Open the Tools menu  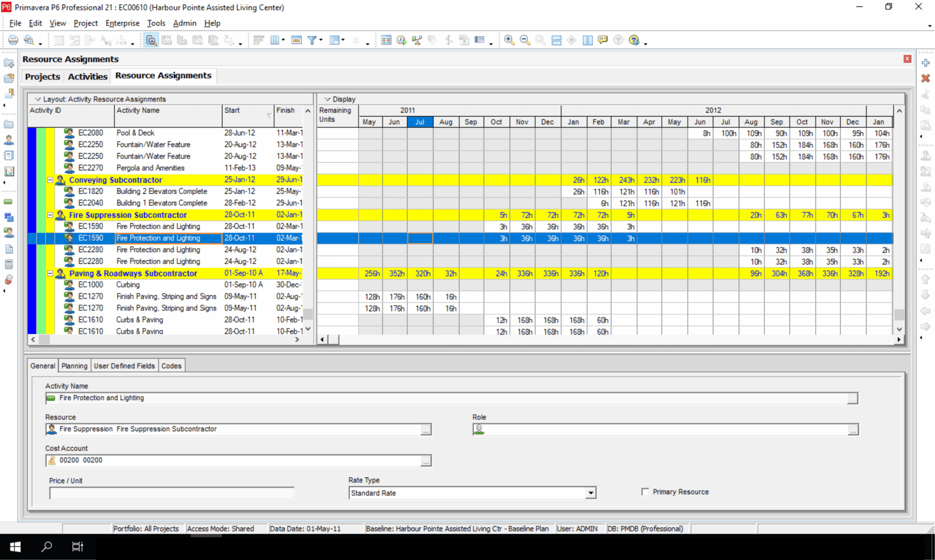click(x=156, y=23)
